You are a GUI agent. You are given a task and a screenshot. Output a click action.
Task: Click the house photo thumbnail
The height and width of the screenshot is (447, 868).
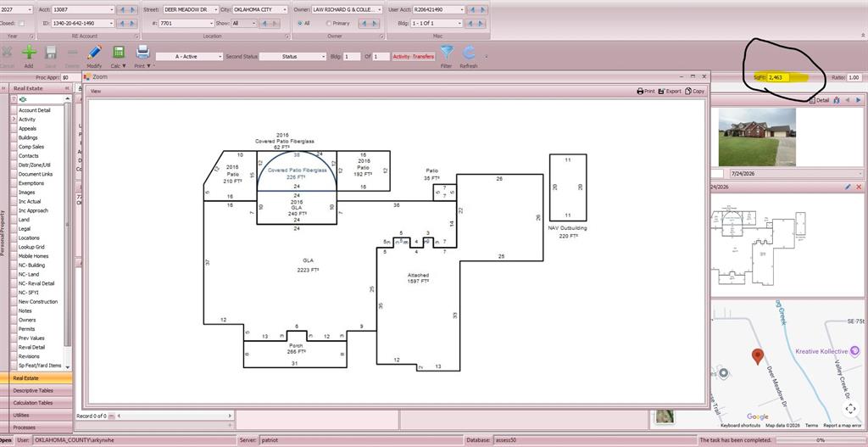point(757,137)
